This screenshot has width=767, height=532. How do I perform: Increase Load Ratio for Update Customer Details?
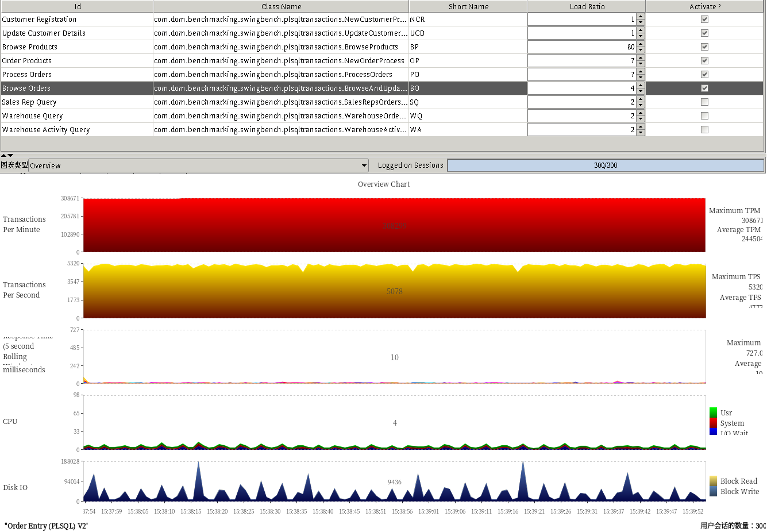(x=641, y=30)
